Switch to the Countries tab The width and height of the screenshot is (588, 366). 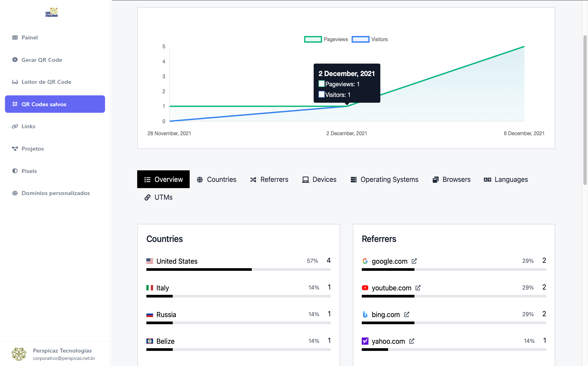[217, 179]
